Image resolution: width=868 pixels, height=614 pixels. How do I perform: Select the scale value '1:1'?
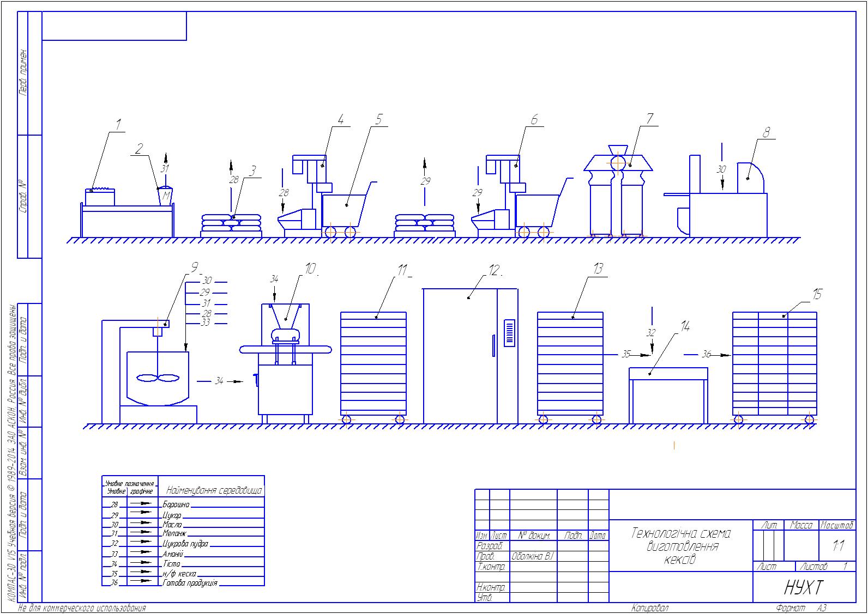838,546
